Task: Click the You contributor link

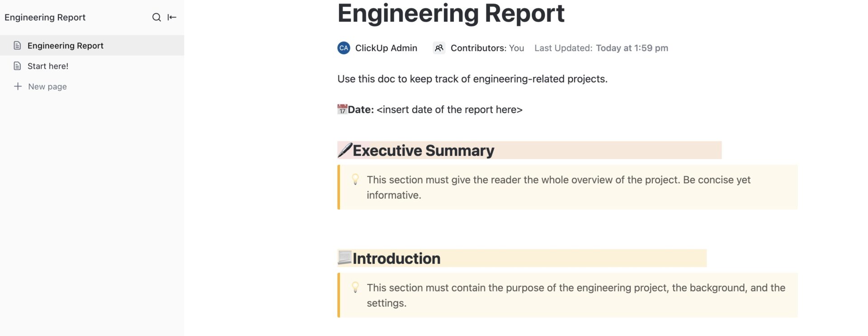Action: pos(517,48)
